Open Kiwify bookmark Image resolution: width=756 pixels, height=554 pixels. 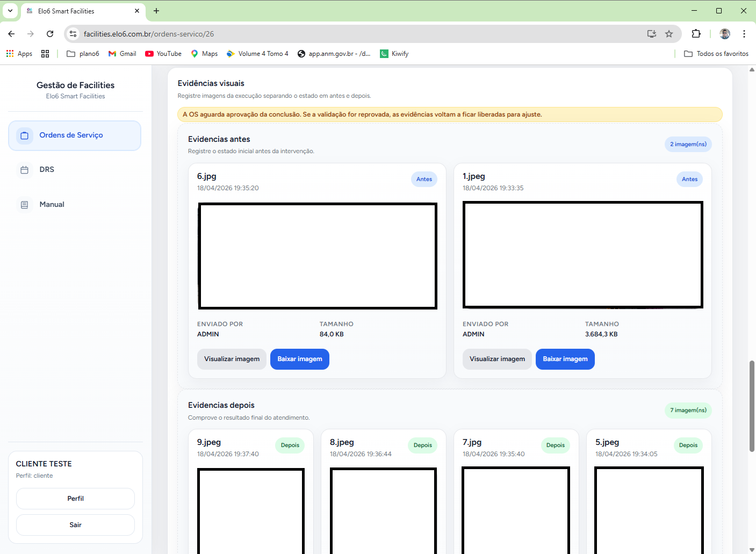pyautogui.click(x=394, y=54)
